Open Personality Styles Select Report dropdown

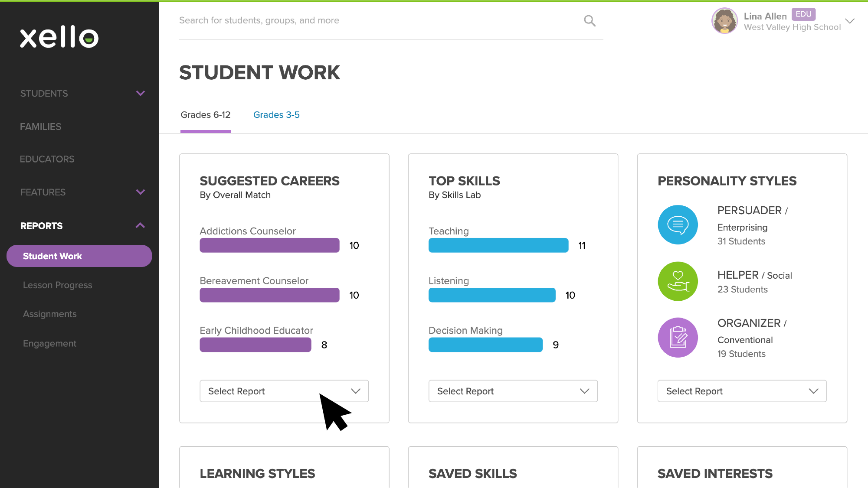pos(742,391)
